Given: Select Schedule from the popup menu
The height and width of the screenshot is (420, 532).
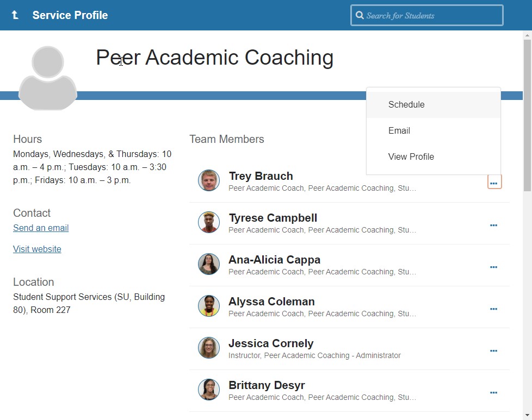Looking at the screenshot, I should coord(406,105).
